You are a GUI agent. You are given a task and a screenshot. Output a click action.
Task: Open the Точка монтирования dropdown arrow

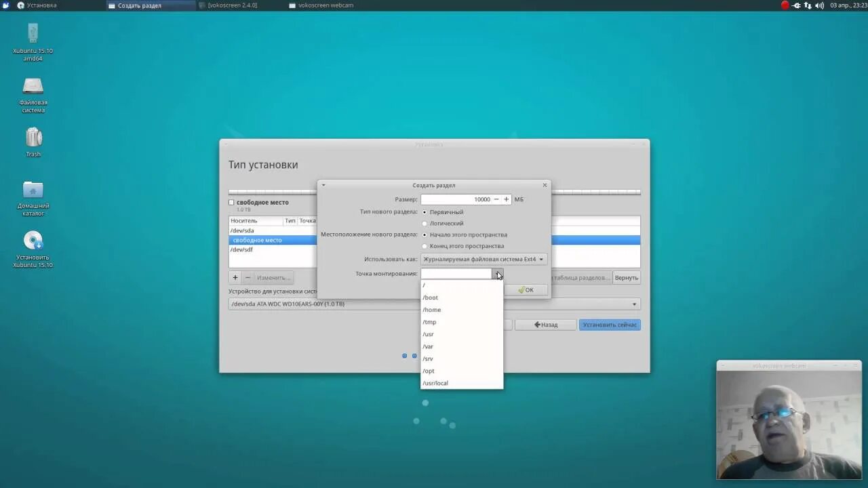pos(498,273)
